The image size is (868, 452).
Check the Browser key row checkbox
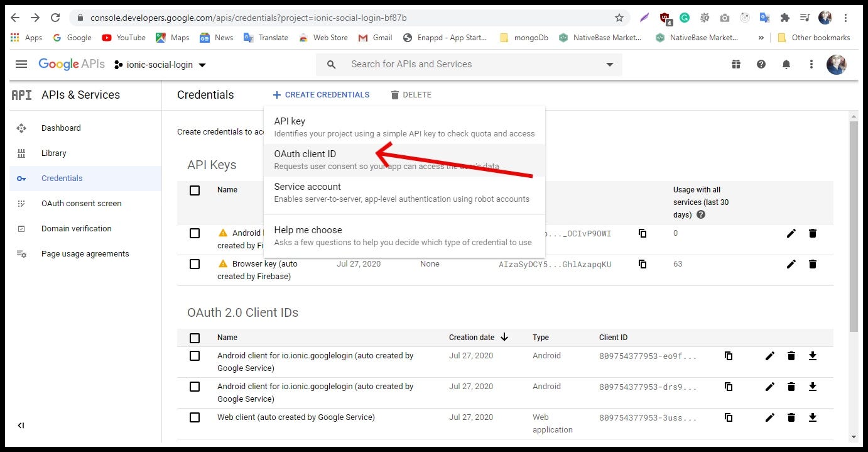[x=195, y=264]
